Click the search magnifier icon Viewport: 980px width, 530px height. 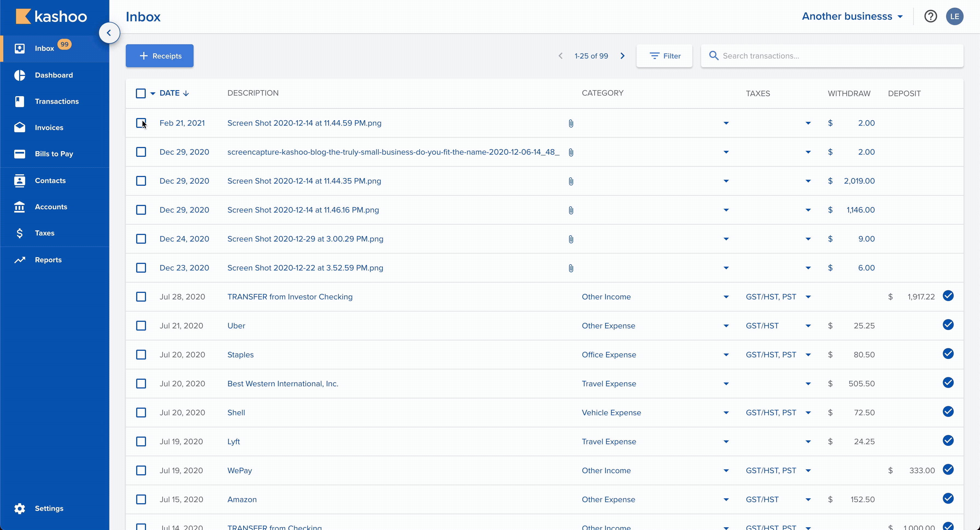(714, 56)
